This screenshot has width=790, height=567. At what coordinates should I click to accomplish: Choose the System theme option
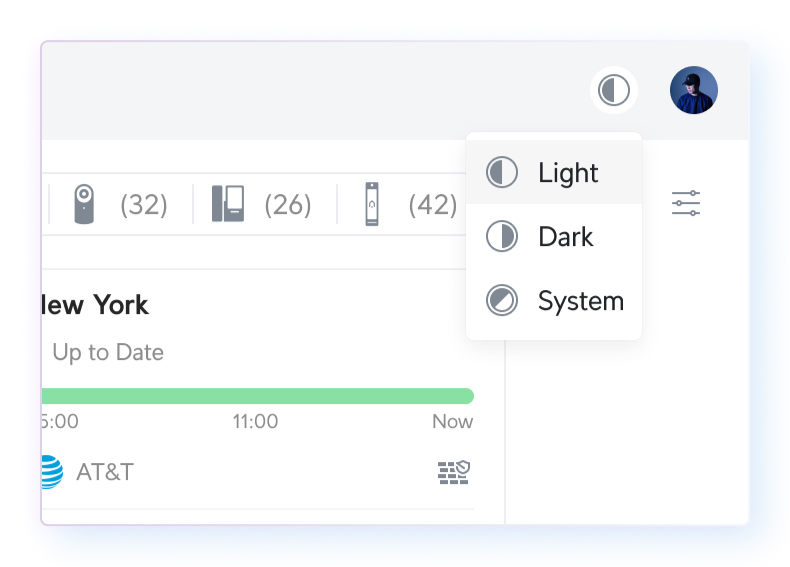(x=554, y=300)
